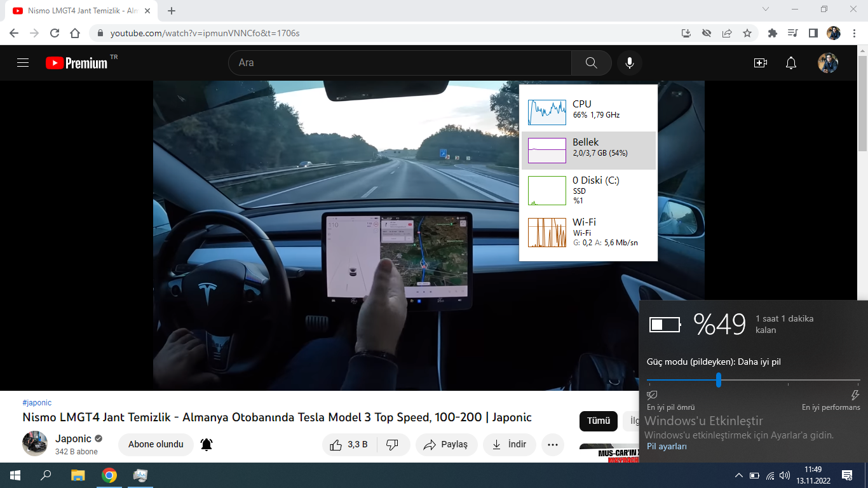This screenshot has width=868, height=488.
Task: Open the YouTube create video menu
Action: (761, 63)
